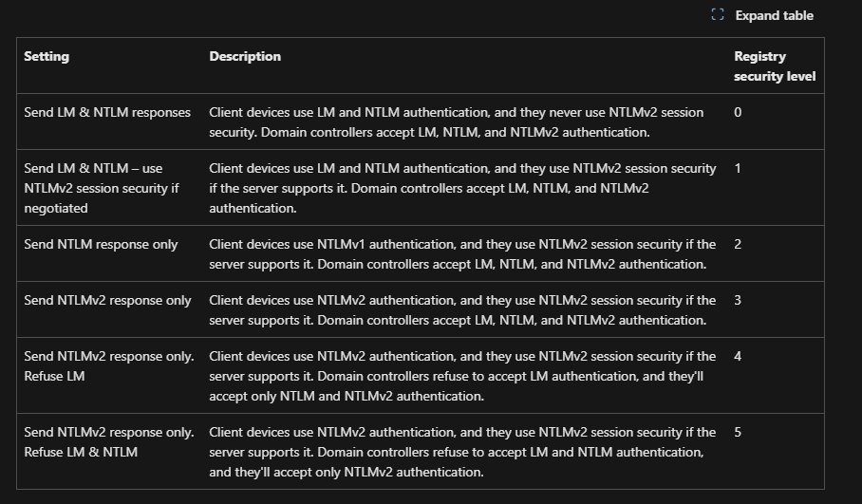Select the 'Send NTLMv2 response only' setting cell
Viewport: 862px width, 504px height.
(x=107, y=300)
